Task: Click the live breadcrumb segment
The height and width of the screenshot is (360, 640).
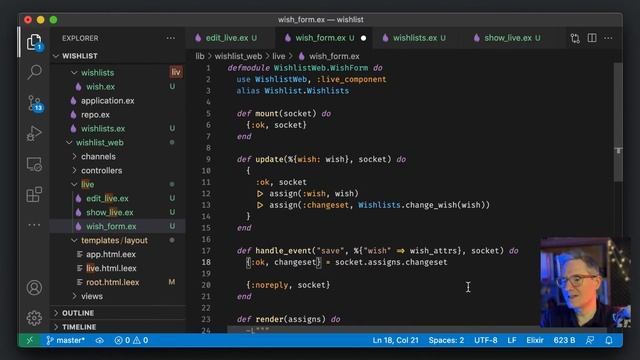Action: (279, 56)
